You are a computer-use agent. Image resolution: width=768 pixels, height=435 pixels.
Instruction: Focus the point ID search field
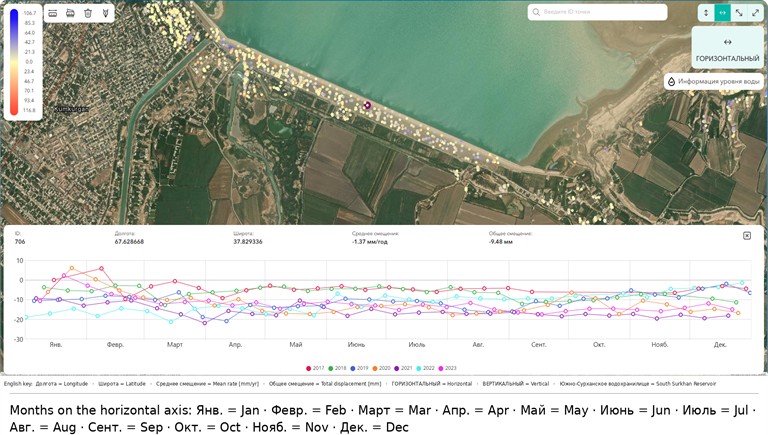(598, 12)
